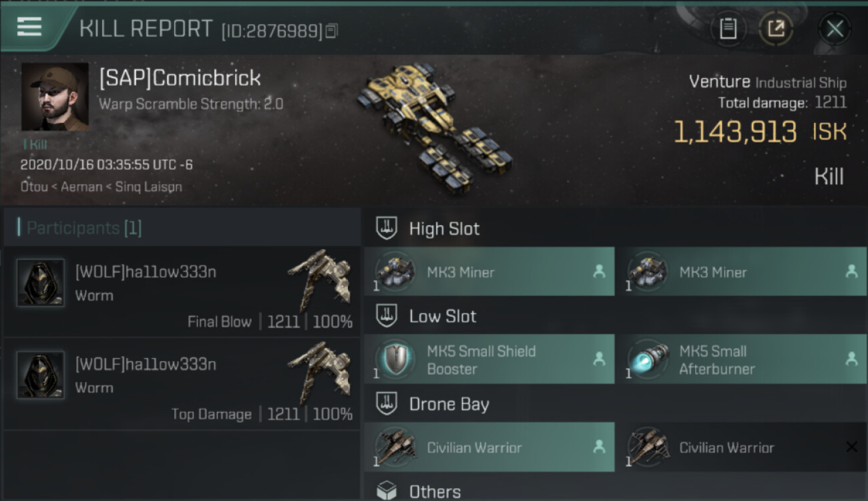Select the dropped Civilian Warrior drone
Image resolution: width=868 pixels, height=501 pixels.
pyautogui.click(x=489, y=447)
